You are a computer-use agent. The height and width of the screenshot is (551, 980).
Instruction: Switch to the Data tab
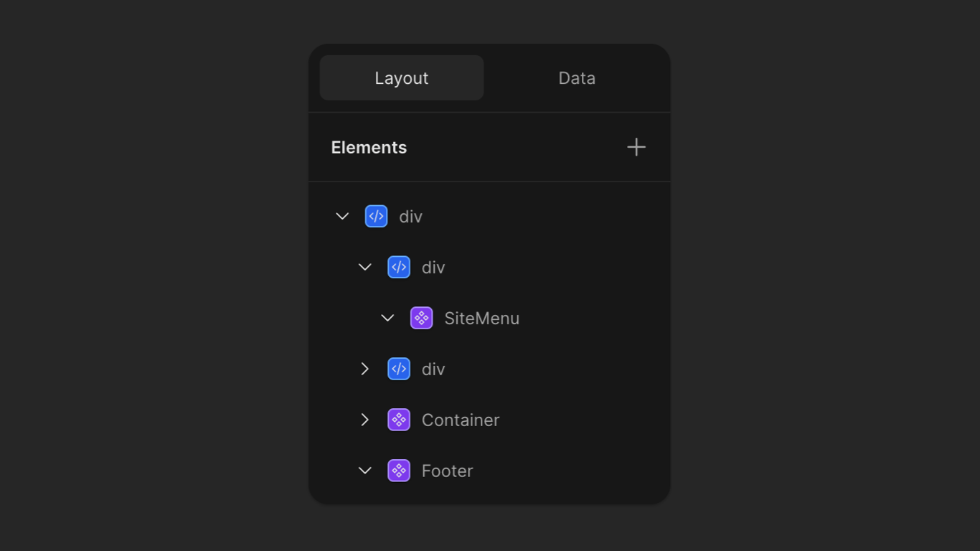577,78
